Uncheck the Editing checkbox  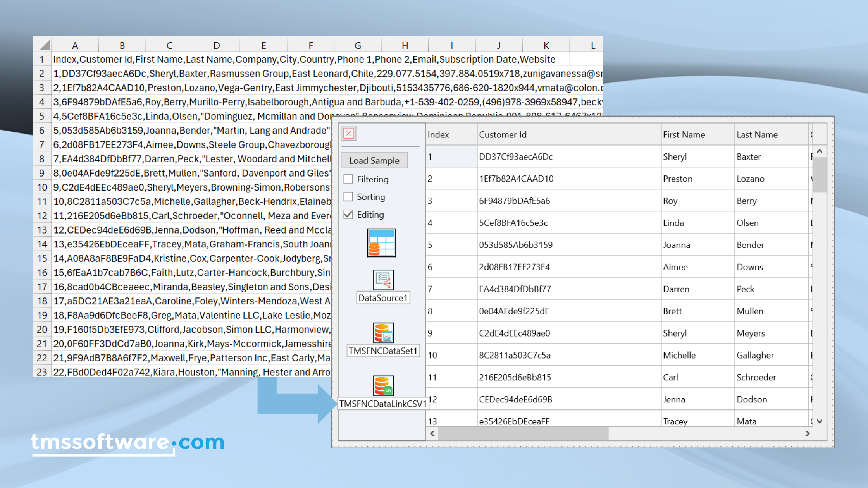point(348,215)
